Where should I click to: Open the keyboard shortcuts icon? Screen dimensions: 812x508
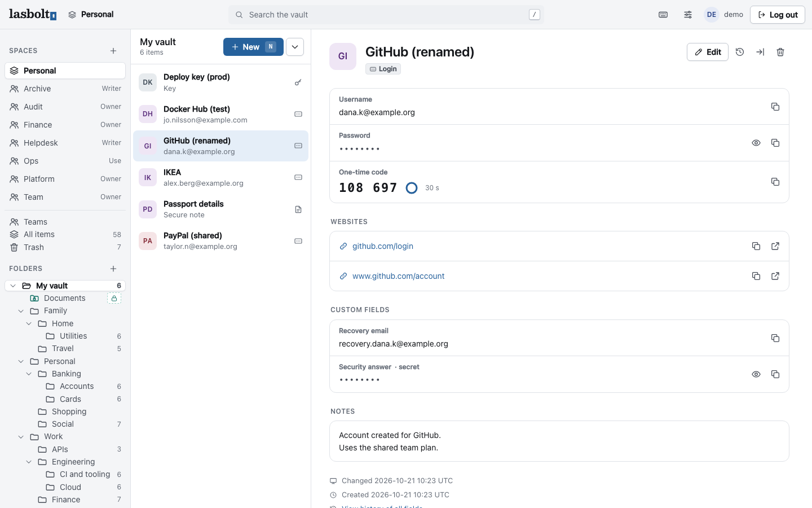point(663,15)
